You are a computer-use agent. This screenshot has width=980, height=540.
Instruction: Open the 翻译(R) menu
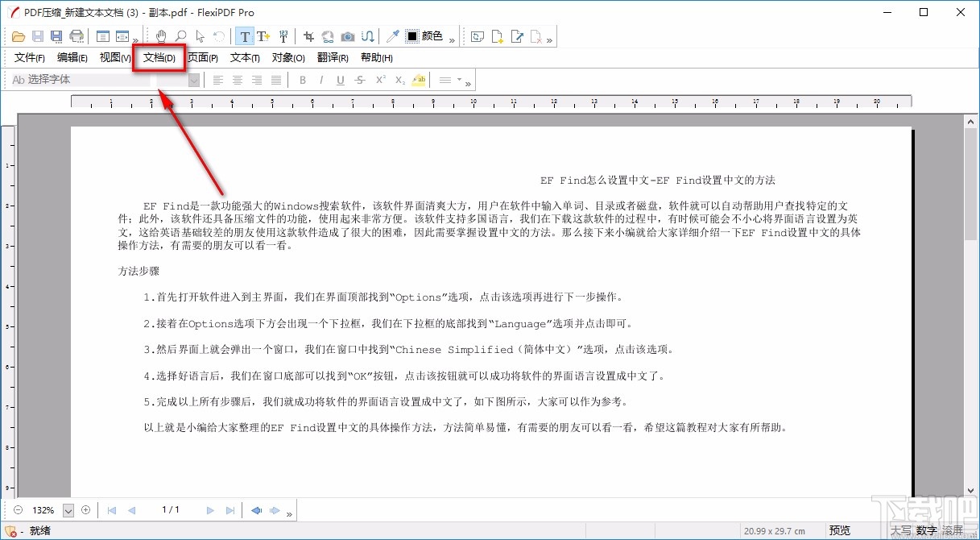tap(333, 57)
